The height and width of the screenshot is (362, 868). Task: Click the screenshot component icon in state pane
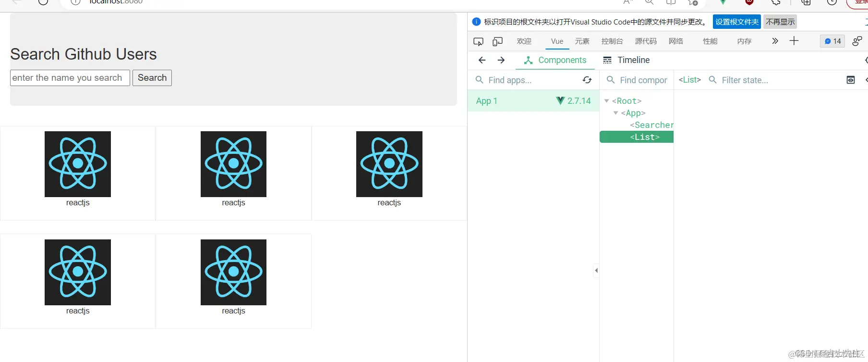(x=851, y=80)
